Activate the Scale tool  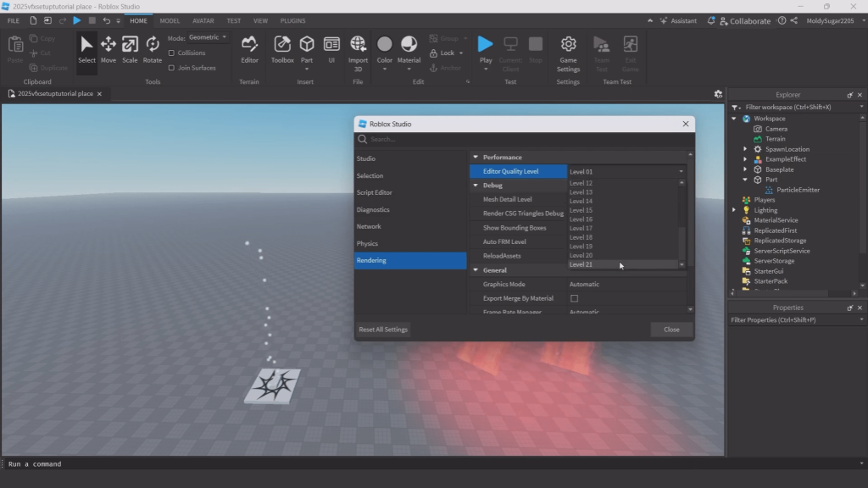coord(130,50)
